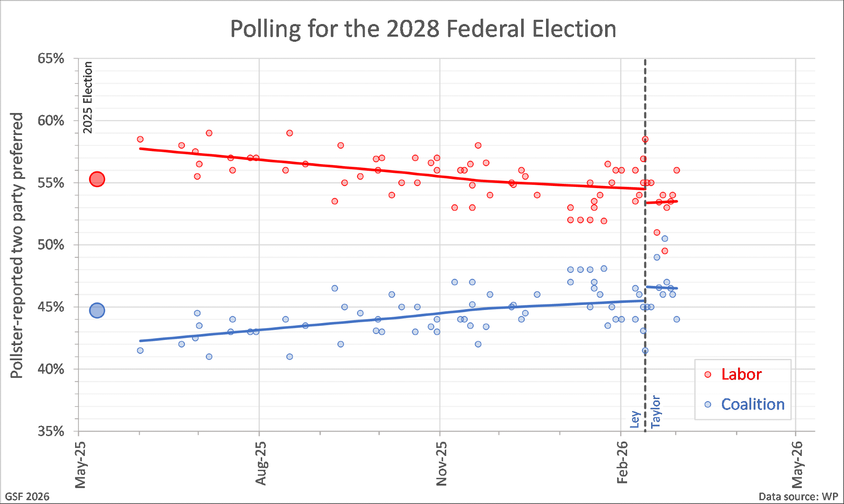
Task: Select the y-axis title "Pollster-reported two party preferred"
Action: point(17,245)
